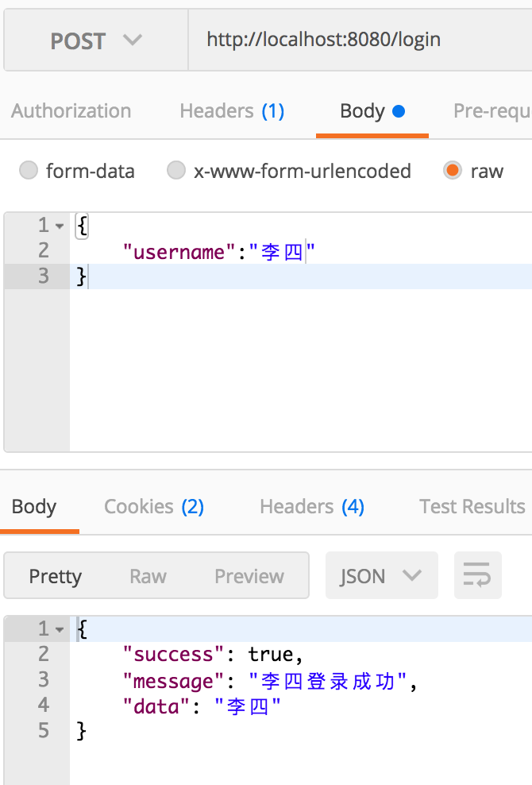Open the Test Results tab
The width and height of the screenshot is (532, 785).
pyautogui.click(x=472, y=507)
